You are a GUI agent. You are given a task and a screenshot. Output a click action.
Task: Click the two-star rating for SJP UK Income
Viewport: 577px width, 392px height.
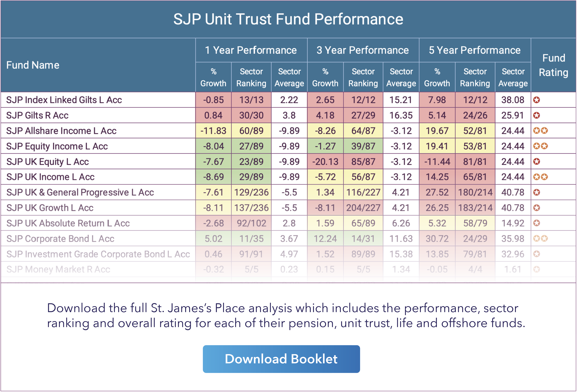click(541, 177)
